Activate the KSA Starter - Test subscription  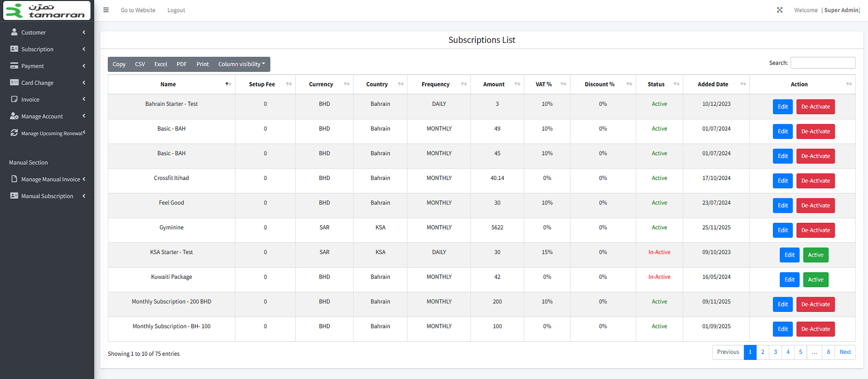815,255
